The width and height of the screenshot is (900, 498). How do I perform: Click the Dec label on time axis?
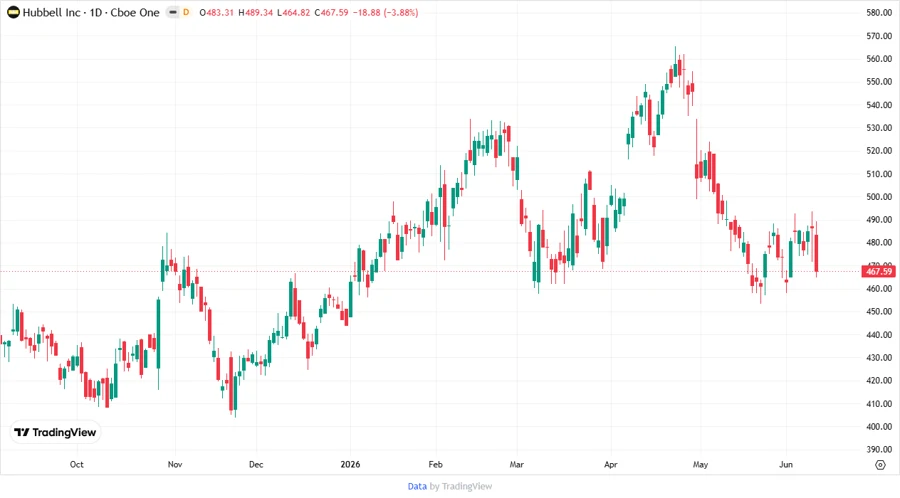(x=256, y=464)
